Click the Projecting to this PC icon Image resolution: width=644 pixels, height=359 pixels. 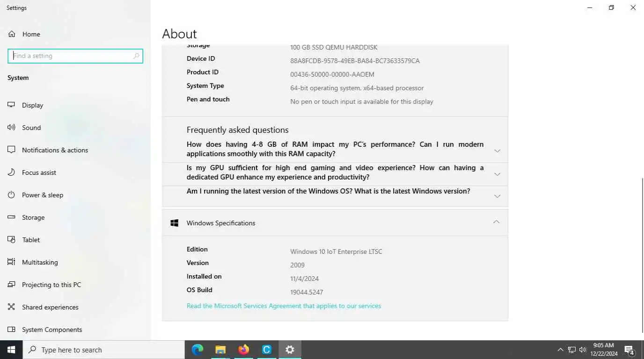click(12, 285)
